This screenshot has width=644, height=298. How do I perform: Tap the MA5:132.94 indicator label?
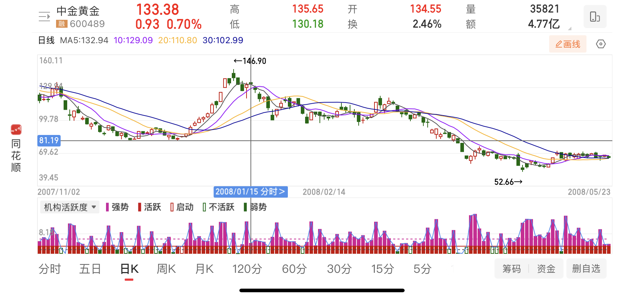[x=84, y=40]
